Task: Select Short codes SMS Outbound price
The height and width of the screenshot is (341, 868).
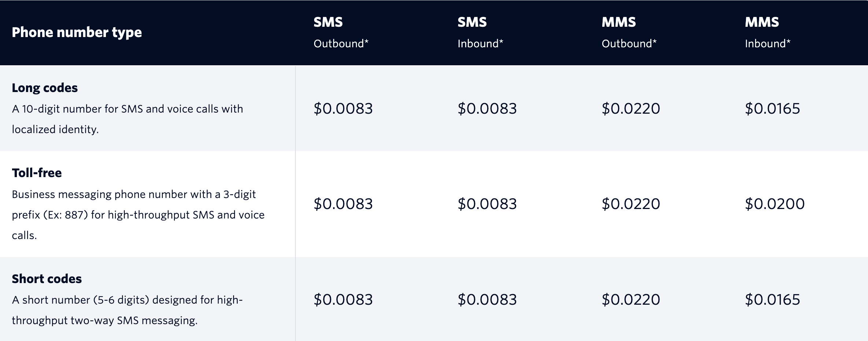Action: coord(343,300)
